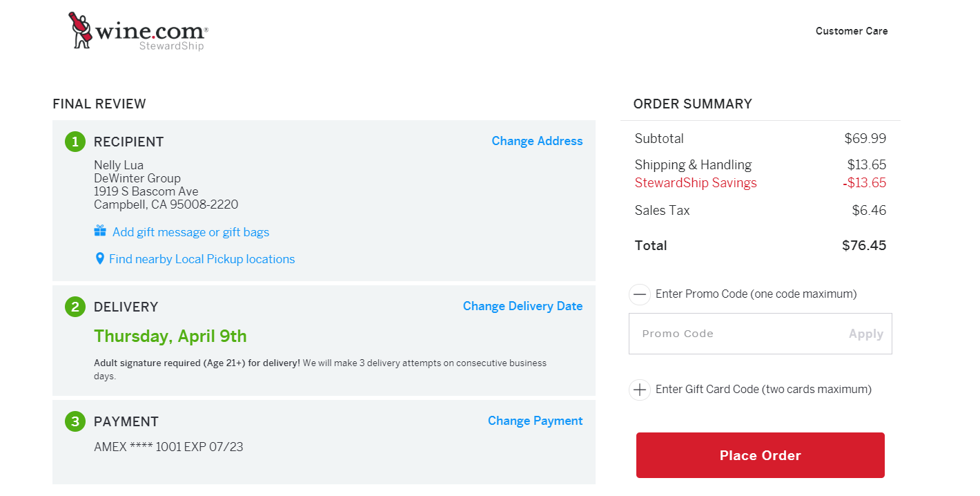980x496 pixels.
Task: Click Change Payment link
Action: pos(535,421)
